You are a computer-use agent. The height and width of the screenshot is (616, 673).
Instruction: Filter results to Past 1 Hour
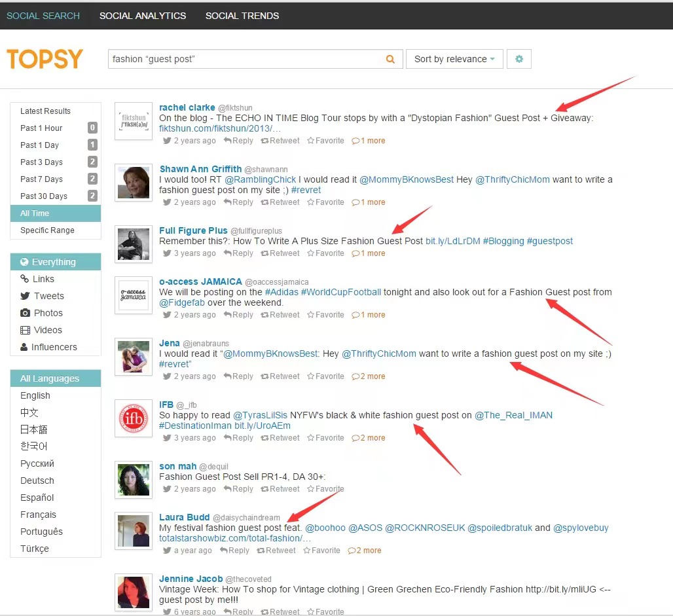pos(56,128)
